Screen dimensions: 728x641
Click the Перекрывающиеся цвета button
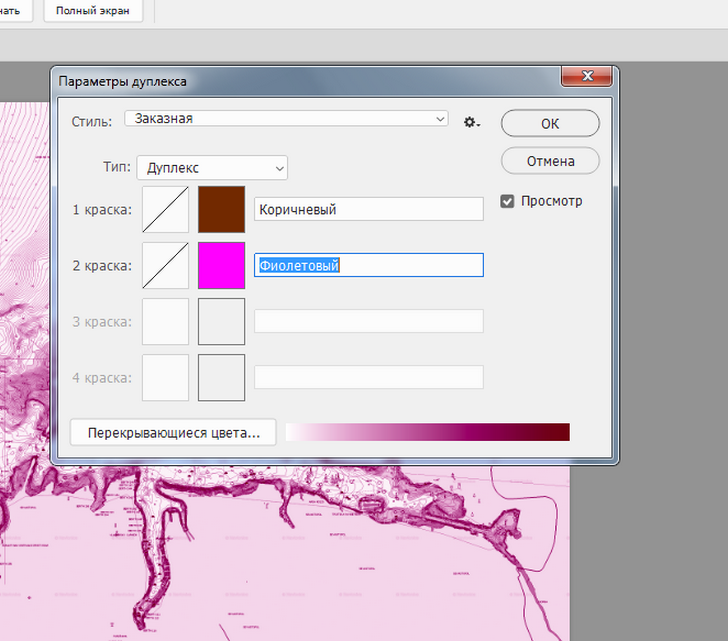point(173,433)
